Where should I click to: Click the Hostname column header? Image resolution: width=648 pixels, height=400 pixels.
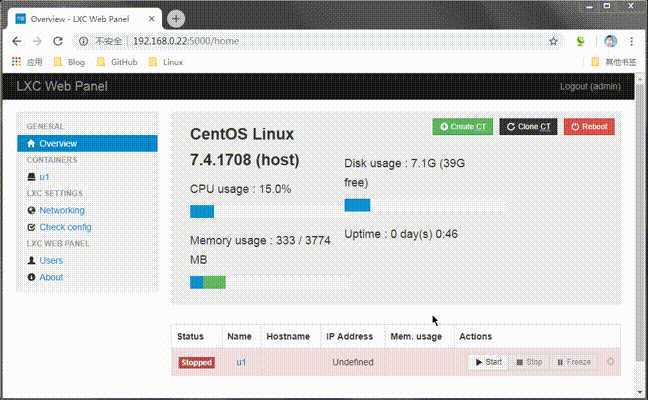point(288,336)
